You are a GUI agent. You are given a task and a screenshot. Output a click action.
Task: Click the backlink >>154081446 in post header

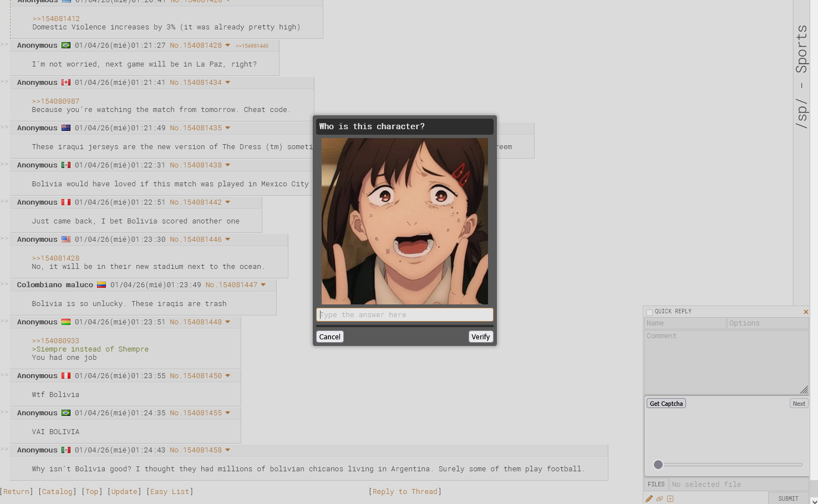[252, 46]
